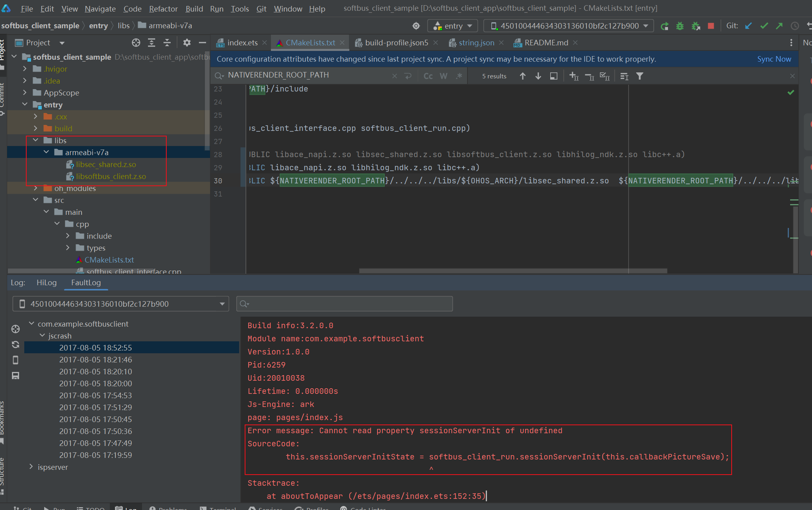Viewport: 812px width, 510px height.
Task: Open the Build menu
Action: [194, 9]
